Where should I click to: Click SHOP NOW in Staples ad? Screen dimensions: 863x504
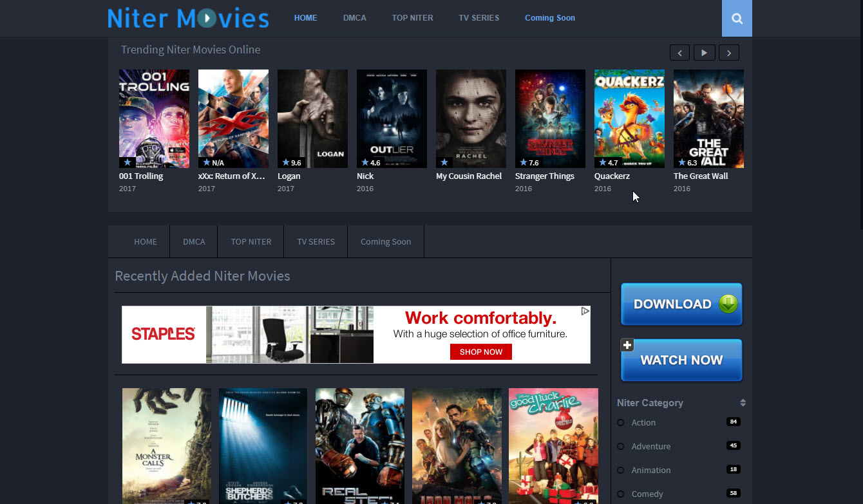(480, 352)
